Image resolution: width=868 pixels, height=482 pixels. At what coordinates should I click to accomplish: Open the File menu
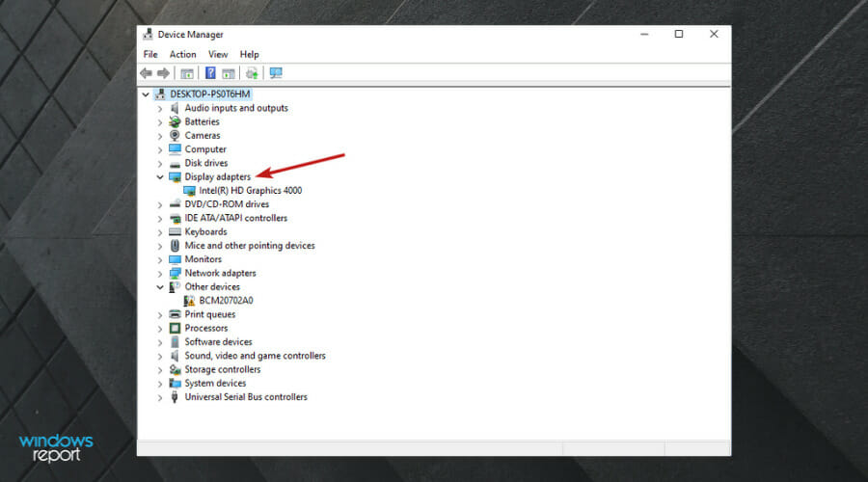[150, 54]
